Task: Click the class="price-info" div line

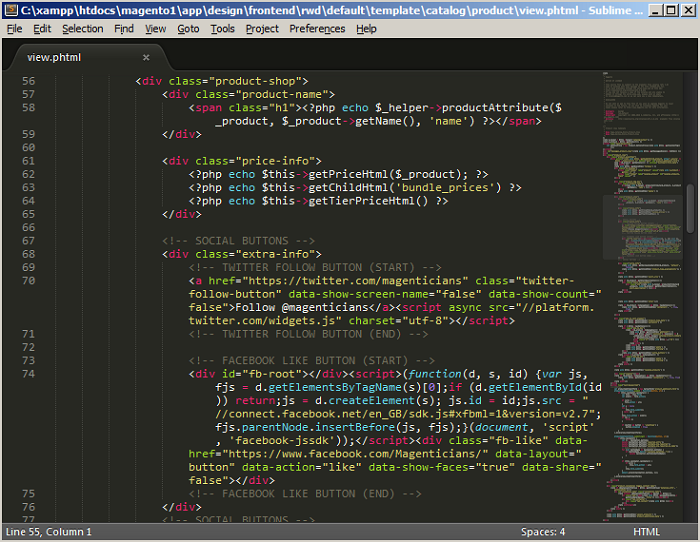Action: (x=242, y=161)
